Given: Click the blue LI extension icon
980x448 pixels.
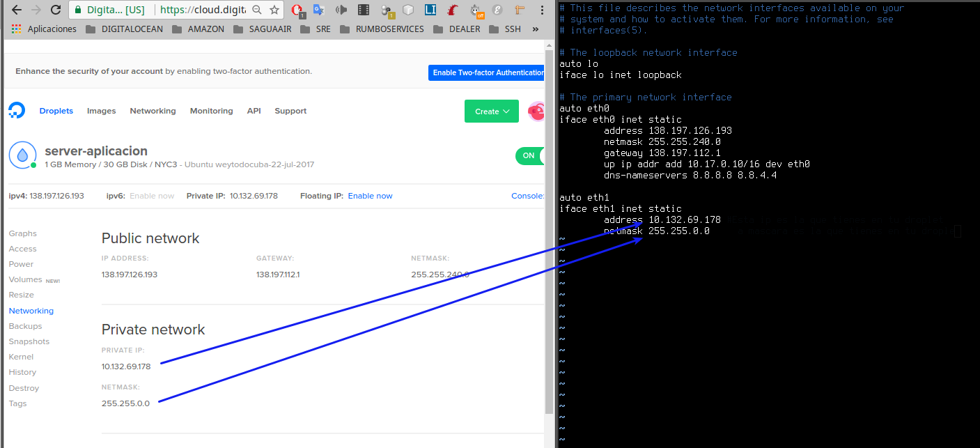Looking at the screenshot, I should click(x=430, y=10).
